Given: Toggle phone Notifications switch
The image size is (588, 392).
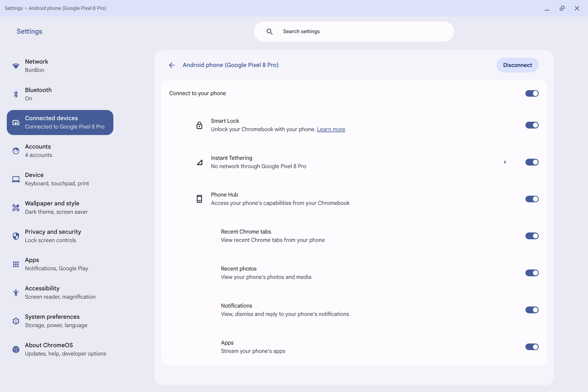Looking at the screenshot, I should (532, 310).
